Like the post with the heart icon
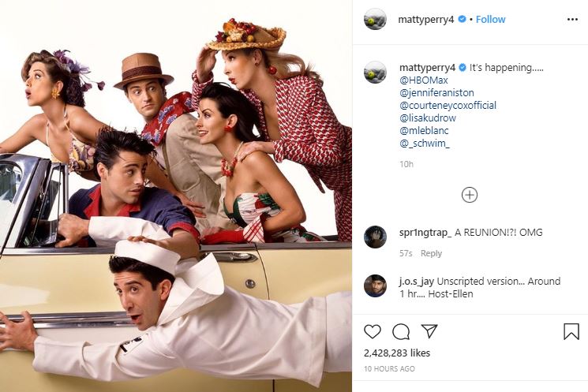This screenshot has height=392, width=588. (373, 332)
